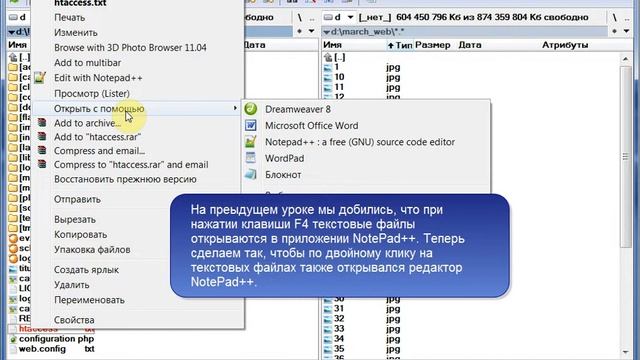Click WinRAR icon beside Compress and email
This screenshot has height=360, width=640.
42,150
